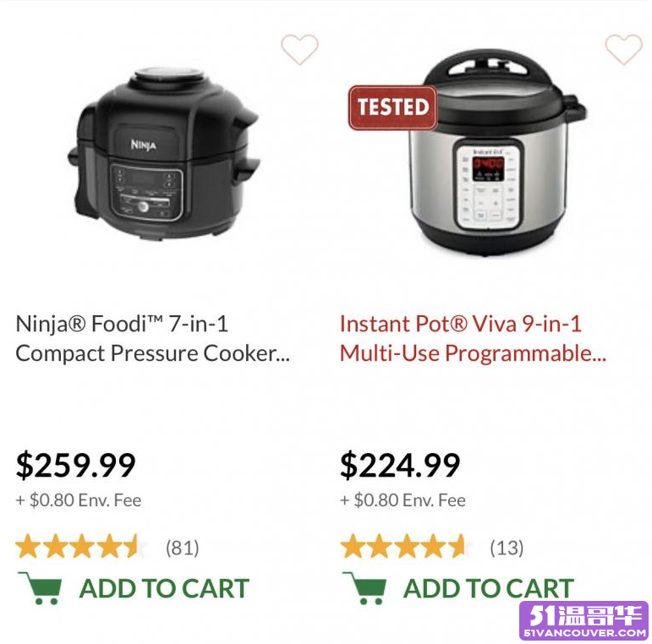This screenshot has width=652, height=644.
Task: Click the star rating for Ninja Foodi
Action: pos(81,547)
